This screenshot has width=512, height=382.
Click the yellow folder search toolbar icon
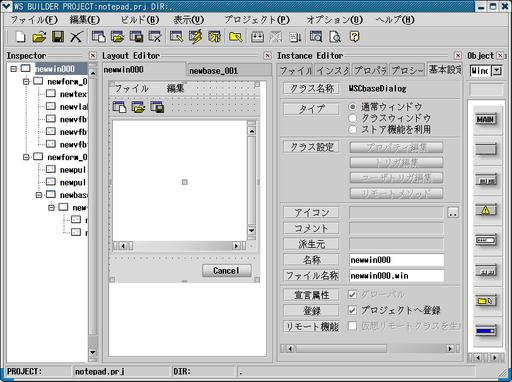pos(235,37)
